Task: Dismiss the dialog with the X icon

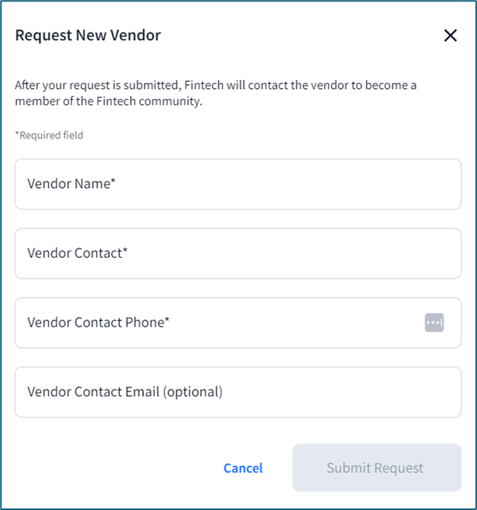Action: click(450, 35)
